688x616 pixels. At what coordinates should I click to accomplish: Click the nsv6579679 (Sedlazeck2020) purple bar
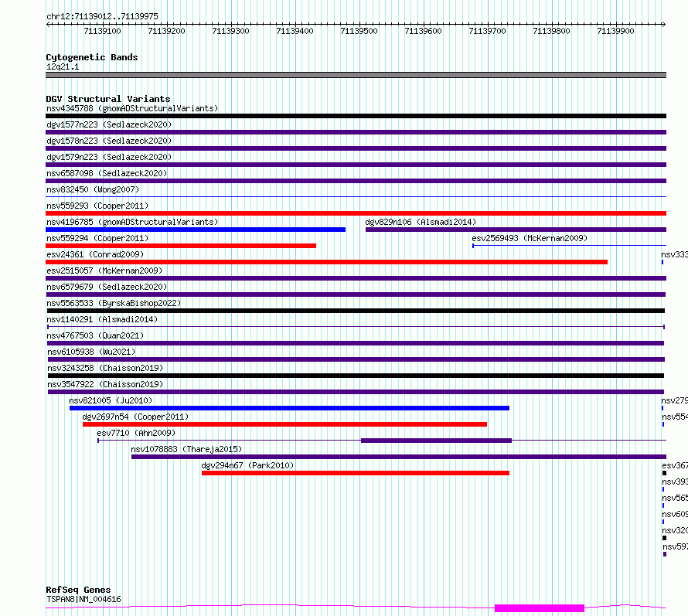click(356, 294)
